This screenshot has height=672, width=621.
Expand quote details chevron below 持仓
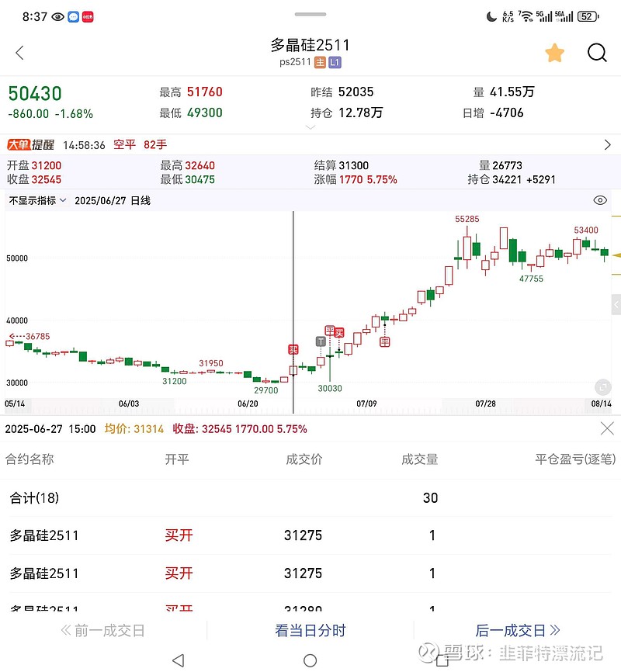point(310,127)
